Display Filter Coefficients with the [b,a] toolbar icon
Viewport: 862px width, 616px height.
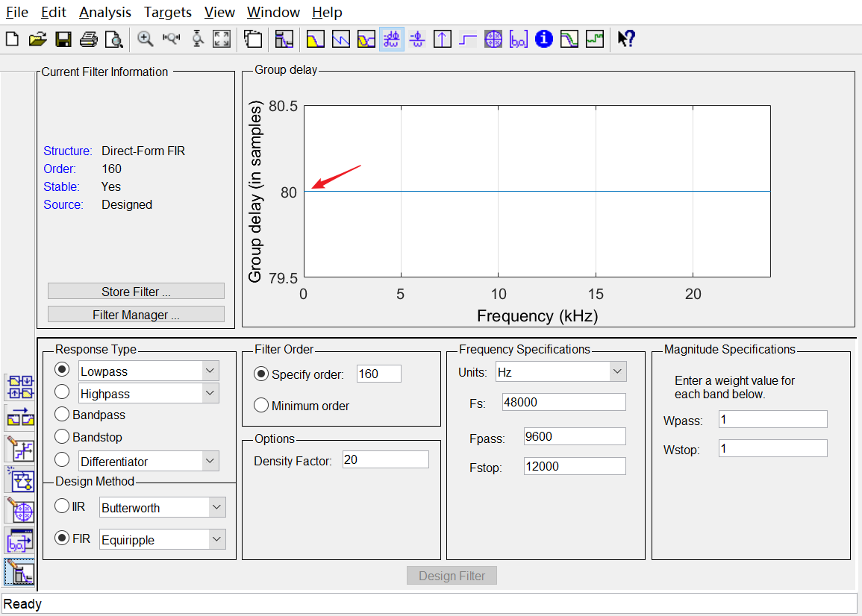coord(519,39)
